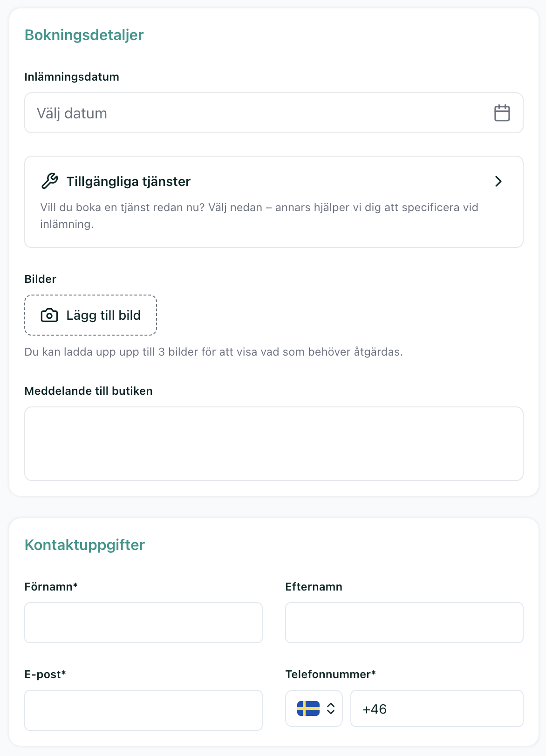
Task: Focus the E-post input field
Action: point(143,710)
